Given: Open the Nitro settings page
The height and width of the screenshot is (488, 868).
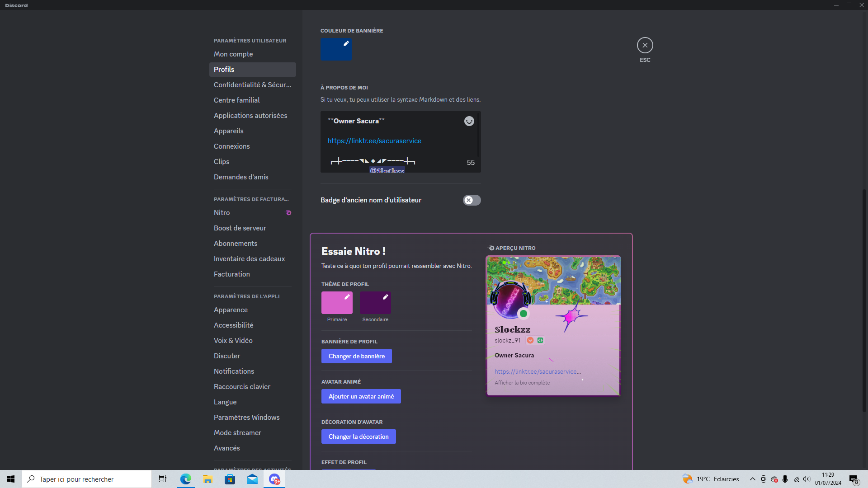Looking at the screenshot, I should (x=252, y=213).
